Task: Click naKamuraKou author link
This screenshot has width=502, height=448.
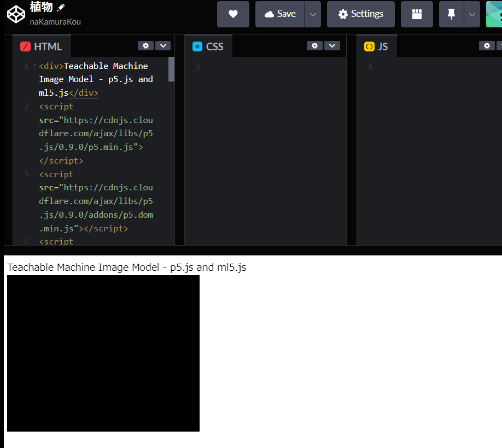Action: coord(55,22)
